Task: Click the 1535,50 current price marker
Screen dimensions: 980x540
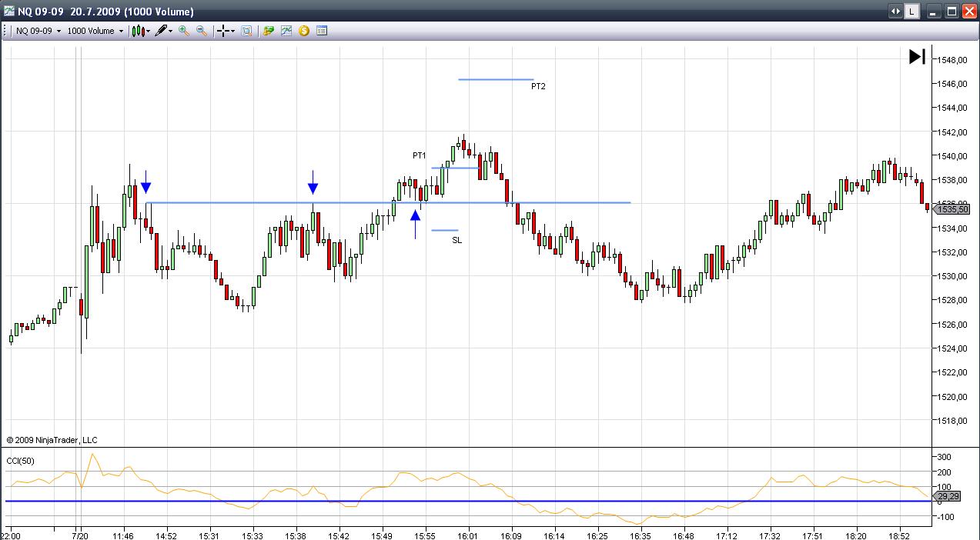Action: pos(955,208)
